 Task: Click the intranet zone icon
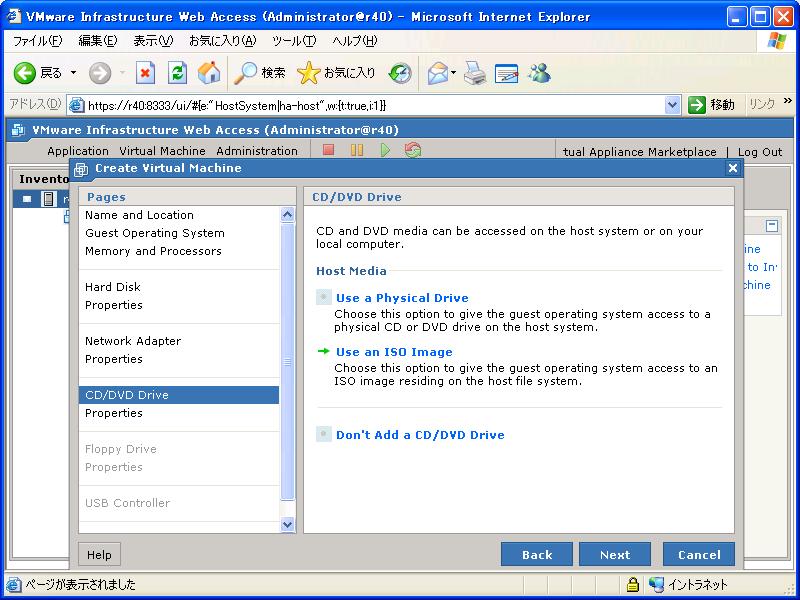pos(656,584)
